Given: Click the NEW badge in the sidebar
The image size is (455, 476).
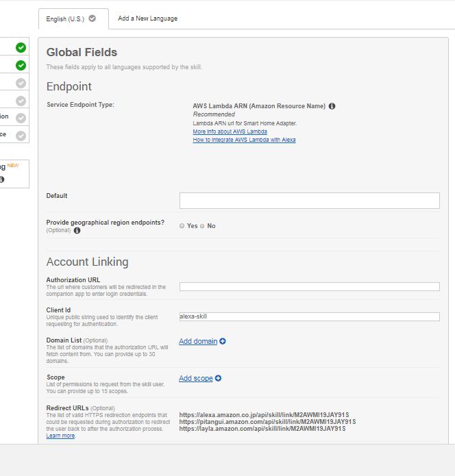Looking at the screenshot, I should 13,166.
